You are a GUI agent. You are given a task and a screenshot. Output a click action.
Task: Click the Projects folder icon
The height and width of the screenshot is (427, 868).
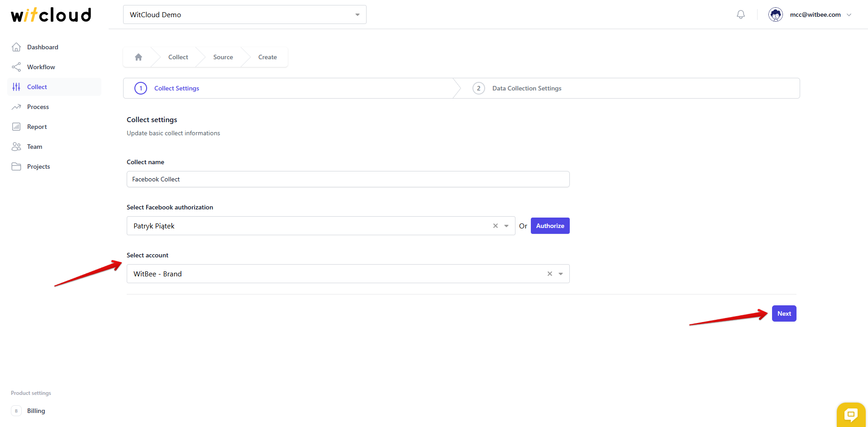pyautogui.click(x=16, y=166)
